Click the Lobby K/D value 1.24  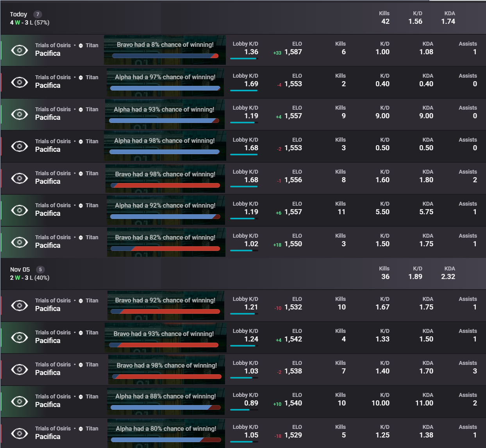pos(251,339)
